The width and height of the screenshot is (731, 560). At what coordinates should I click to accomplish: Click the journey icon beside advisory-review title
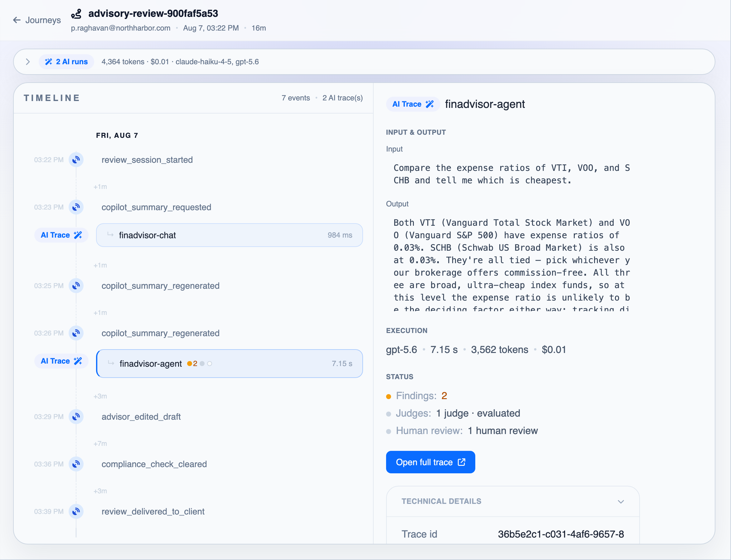(76, 14)
